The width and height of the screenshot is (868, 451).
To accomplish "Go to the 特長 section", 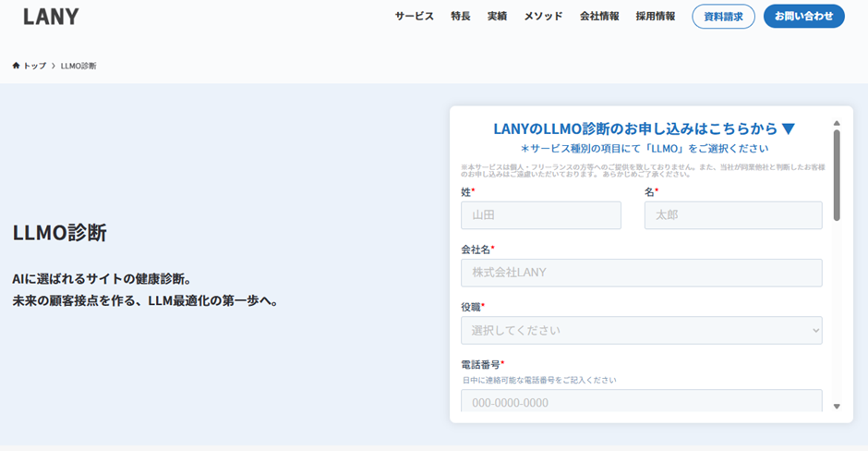I will 461,17.
